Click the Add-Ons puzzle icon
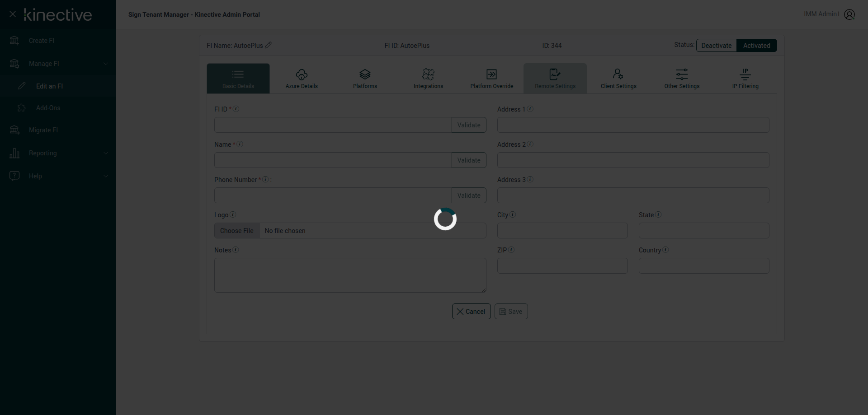Viewport: 868px width, 415px height. [22, 108]
